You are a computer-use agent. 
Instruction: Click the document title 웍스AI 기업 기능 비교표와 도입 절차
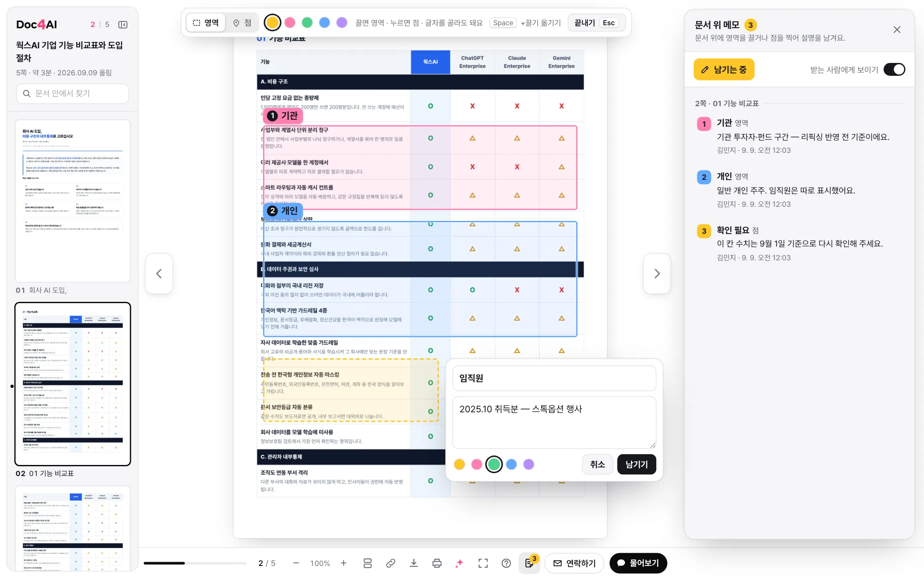pyautogui.click(x=69, y=51)
